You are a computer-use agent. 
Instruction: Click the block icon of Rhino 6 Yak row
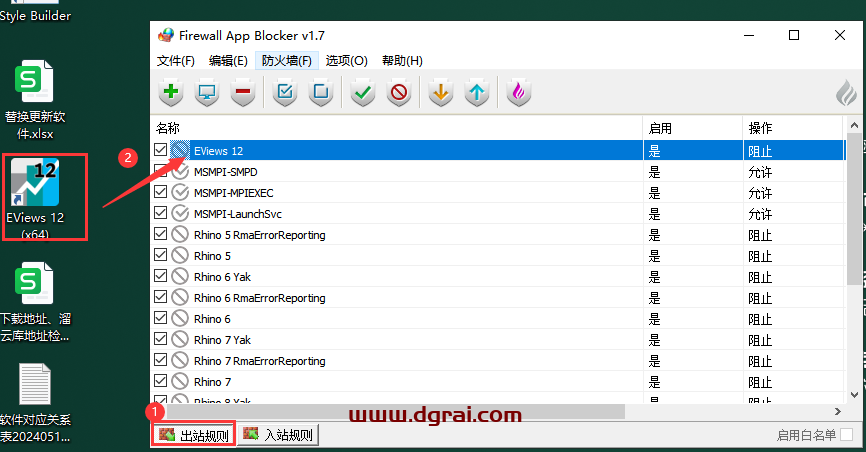pyautogui.click(x=180, y=276)
